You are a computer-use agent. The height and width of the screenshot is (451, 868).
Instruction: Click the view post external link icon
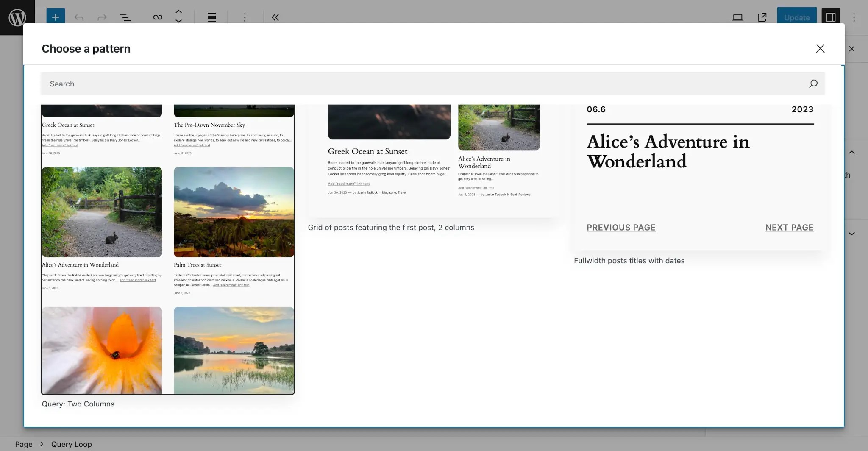[x=762, y=17]
